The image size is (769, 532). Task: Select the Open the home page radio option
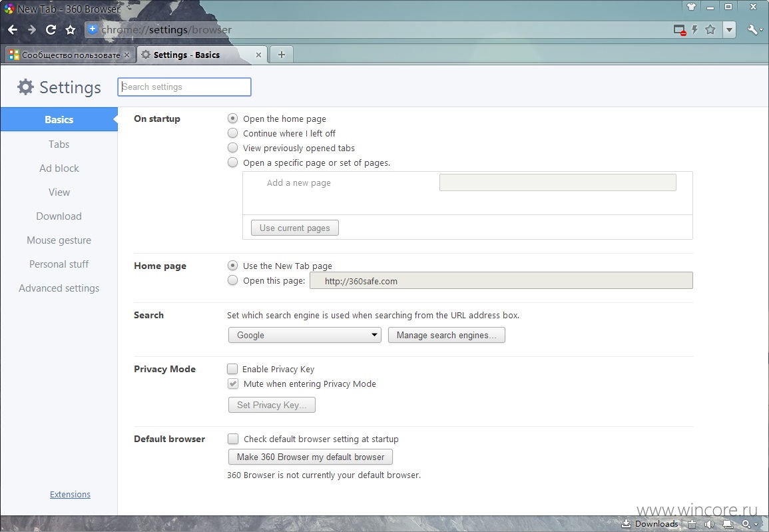(x=233, y=119)
